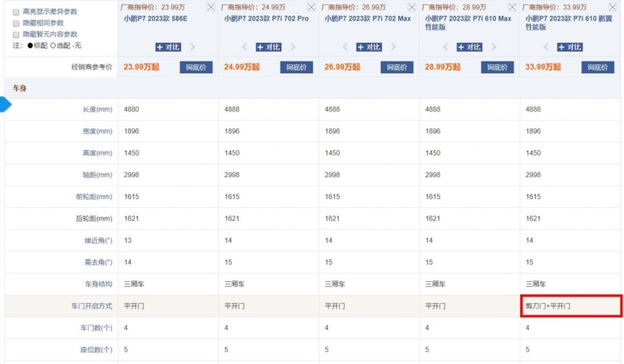Click the 宽度(mm) parameter label
624x364 pixels.
pyautogui.click(x=97, y=131)
